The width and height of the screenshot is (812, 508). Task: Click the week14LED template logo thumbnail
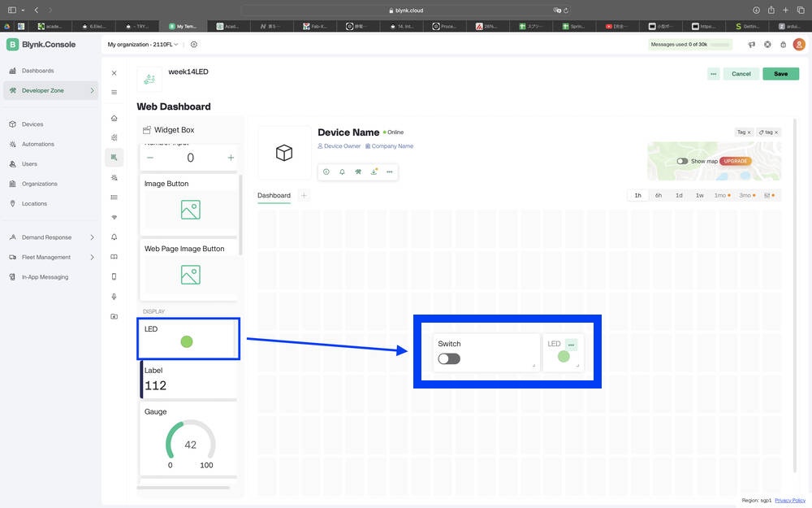point(149,80)
